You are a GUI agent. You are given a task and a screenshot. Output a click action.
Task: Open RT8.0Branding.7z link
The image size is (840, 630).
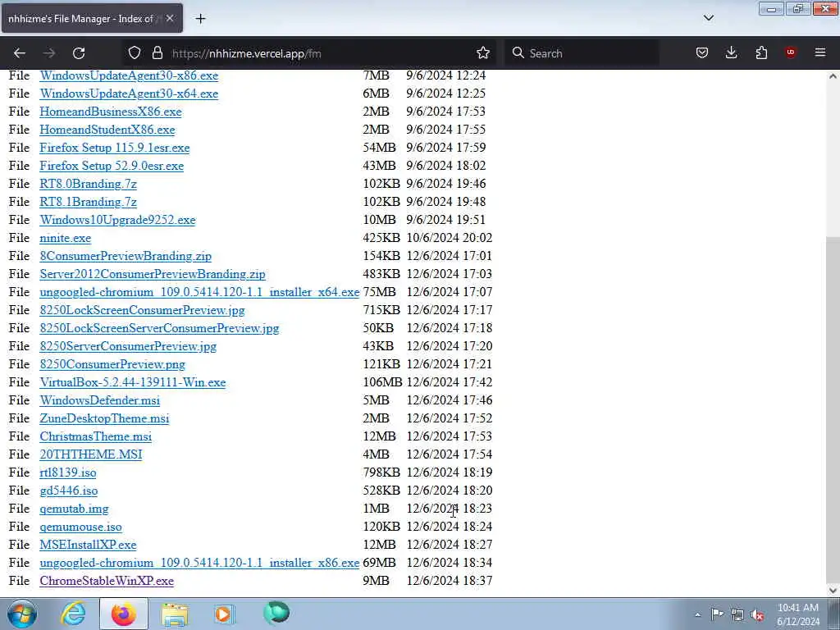coord(89,184)
